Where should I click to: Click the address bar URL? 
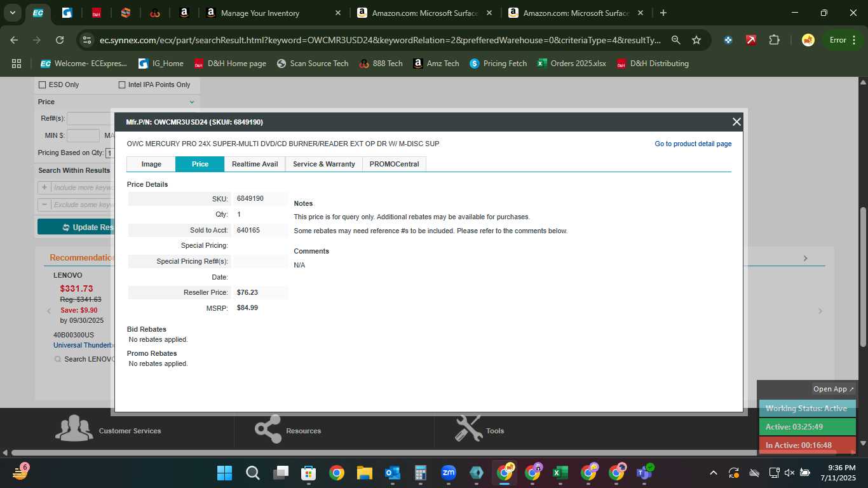(x=380, y=40)
